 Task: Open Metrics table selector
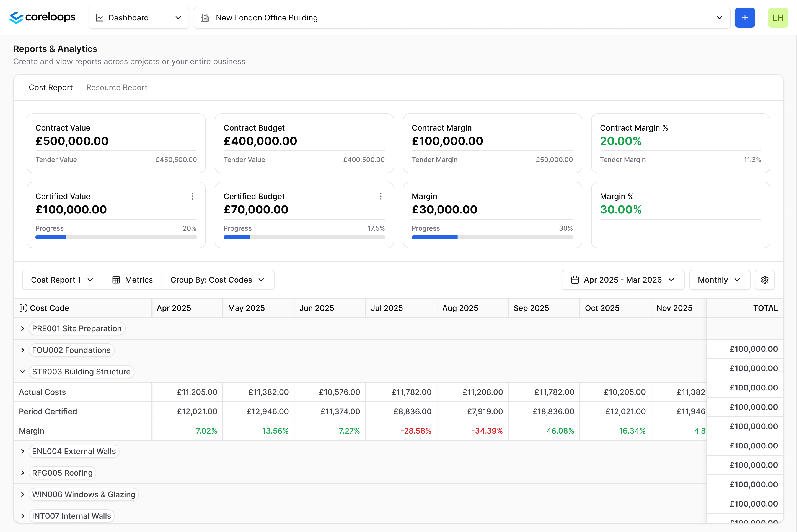point(133,280)
